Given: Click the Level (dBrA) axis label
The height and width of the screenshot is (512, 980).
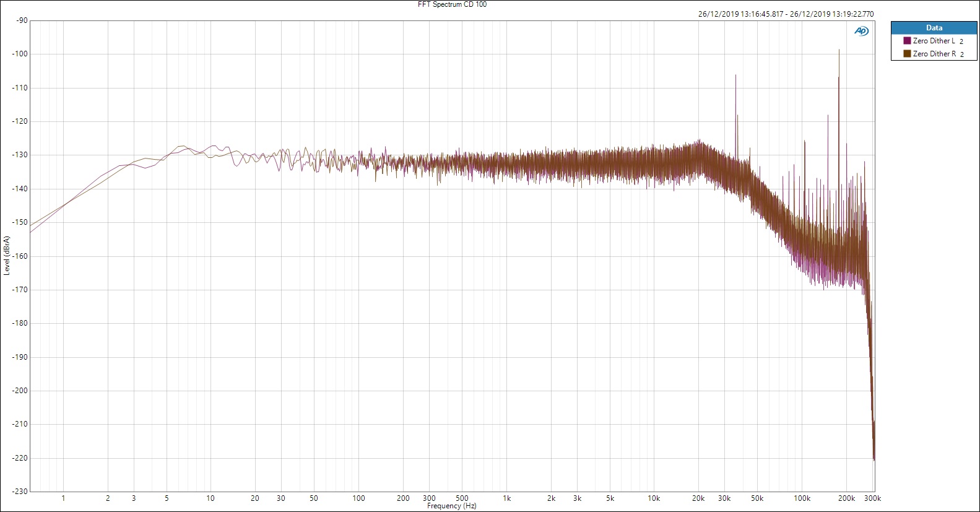Looking at the screenshot, I should point(7,255).
